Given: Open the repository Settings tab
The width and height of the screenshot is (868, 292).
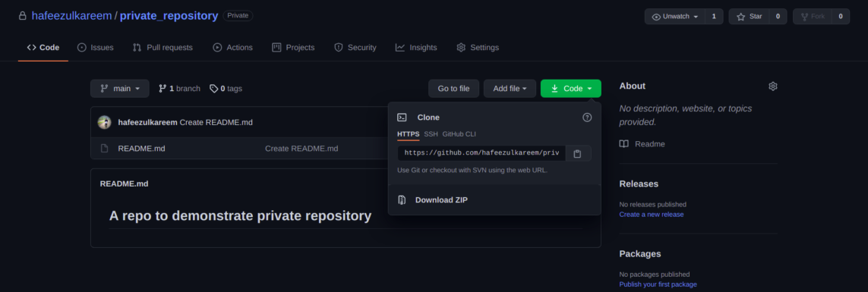Looking at the screenshot, I should pos(478,48).
